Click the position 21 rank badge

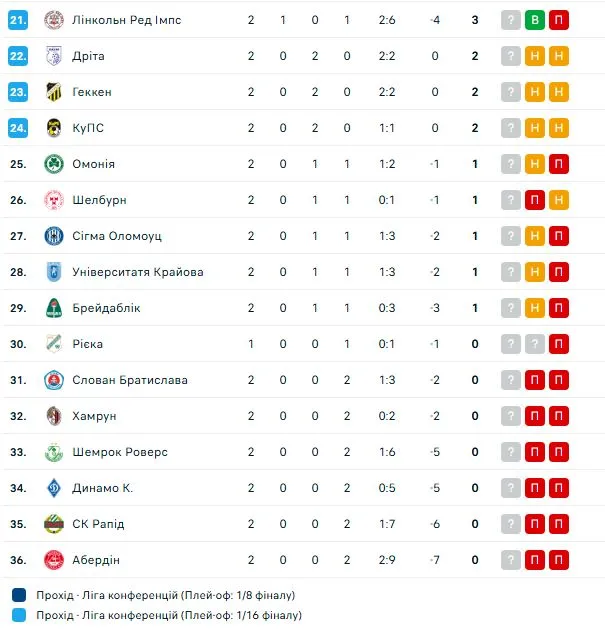(19, 20)
